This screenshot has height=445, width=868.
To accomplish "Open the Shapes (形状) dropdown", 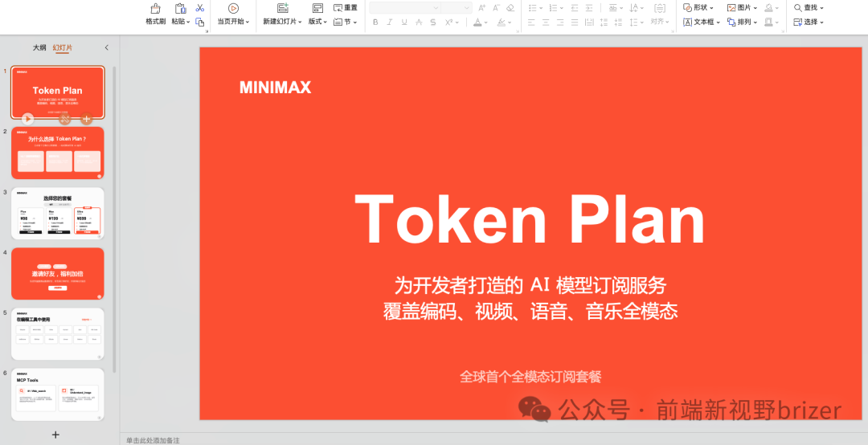I will [x=711, y=8].
